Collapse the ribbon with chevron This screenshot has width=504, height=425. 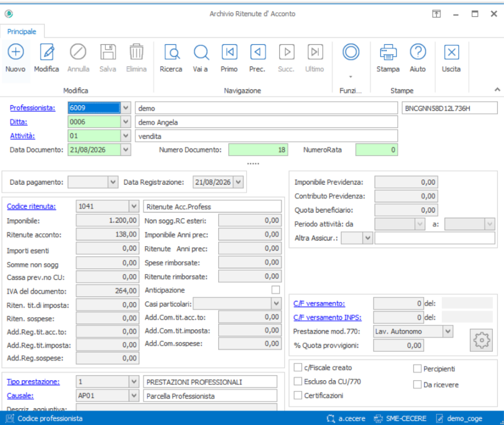[x=497, y=89]
